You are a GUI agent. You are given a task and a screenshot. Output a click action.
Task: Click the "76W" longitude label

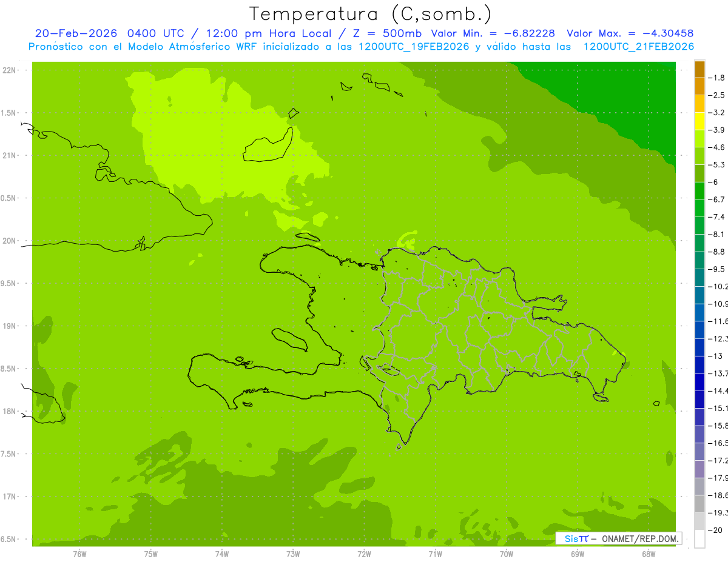coord(79,554)
